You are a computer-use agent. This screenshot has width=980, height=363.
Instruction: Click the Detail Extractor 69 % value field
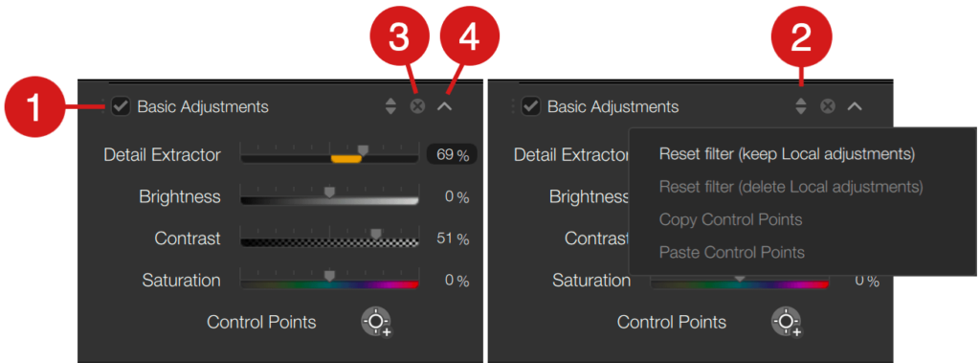click(452, 154)
